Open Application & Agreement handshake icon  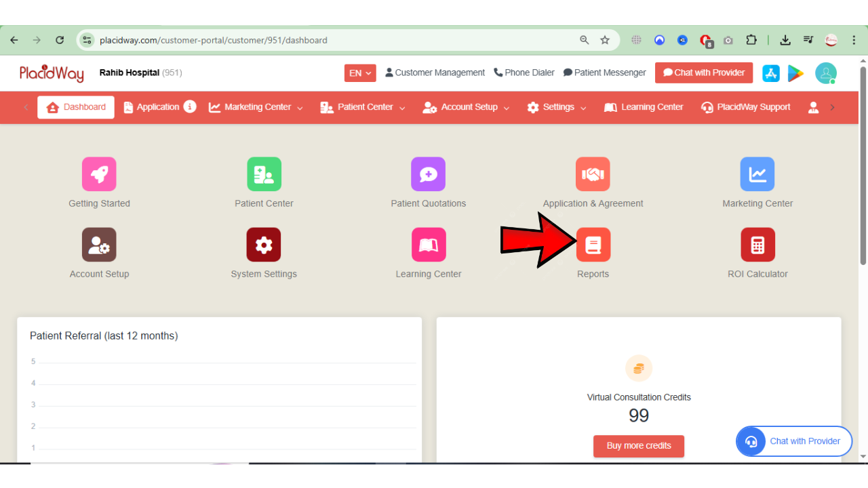tap(593, 174)
